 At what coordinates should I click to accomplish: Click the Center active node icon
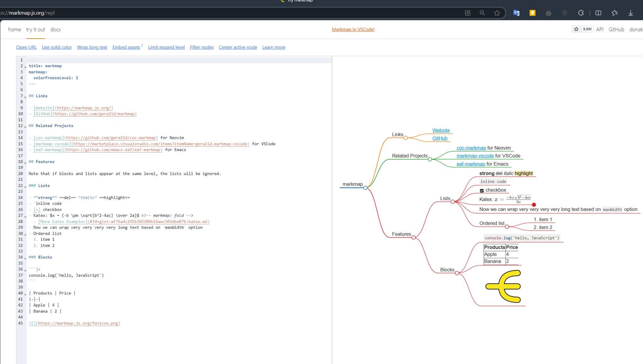238,47
